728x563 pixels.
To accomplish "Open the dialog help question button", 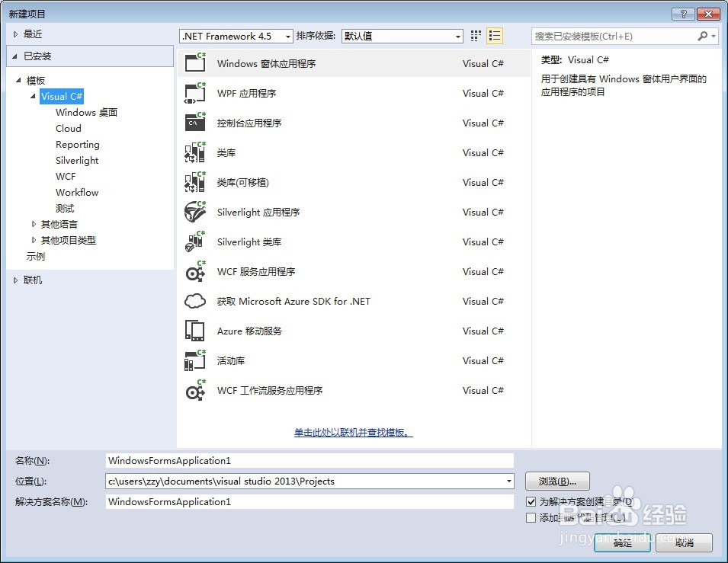I will [684, 14].
